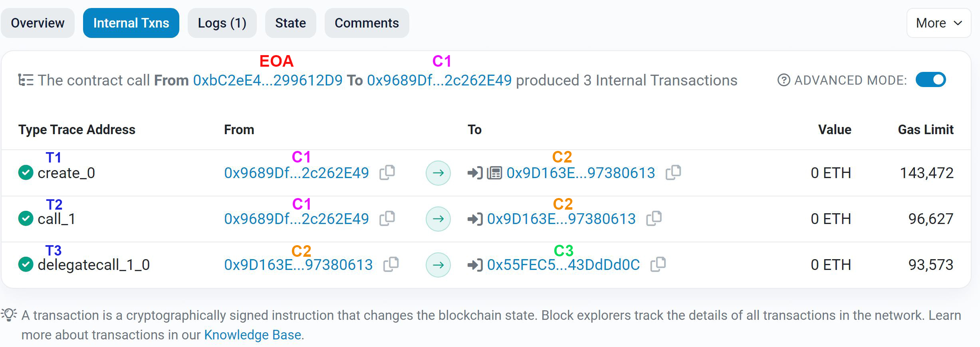This screenshot has height=347, width=980.
Task: Disable the Advanced Mode toggle
Action: click(930, 80)
